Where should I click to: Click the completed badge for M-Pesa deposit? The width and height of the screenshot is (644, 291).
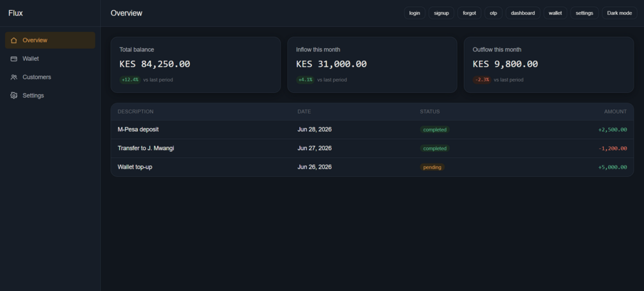[x=434, y=129]
